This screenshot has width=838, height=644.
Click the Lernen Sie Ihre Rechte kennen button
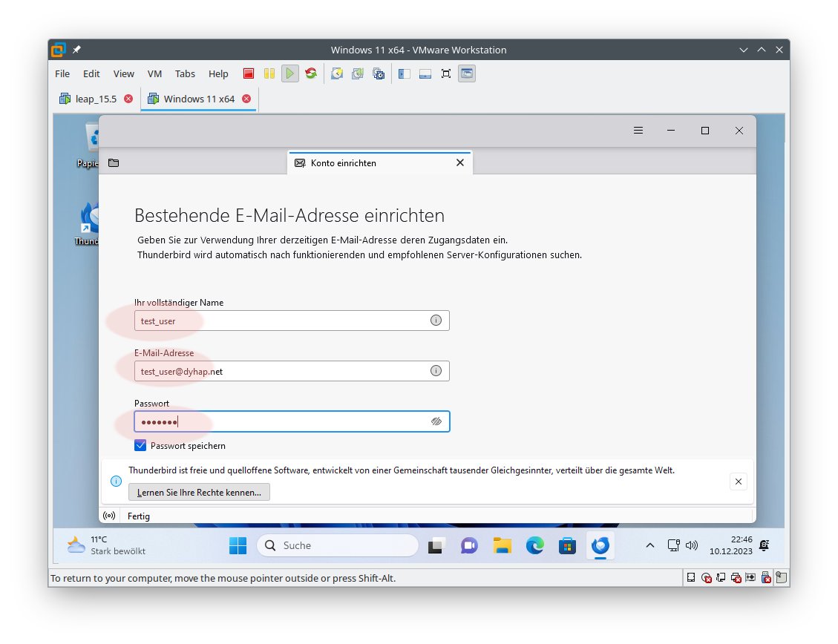(199, 492)
